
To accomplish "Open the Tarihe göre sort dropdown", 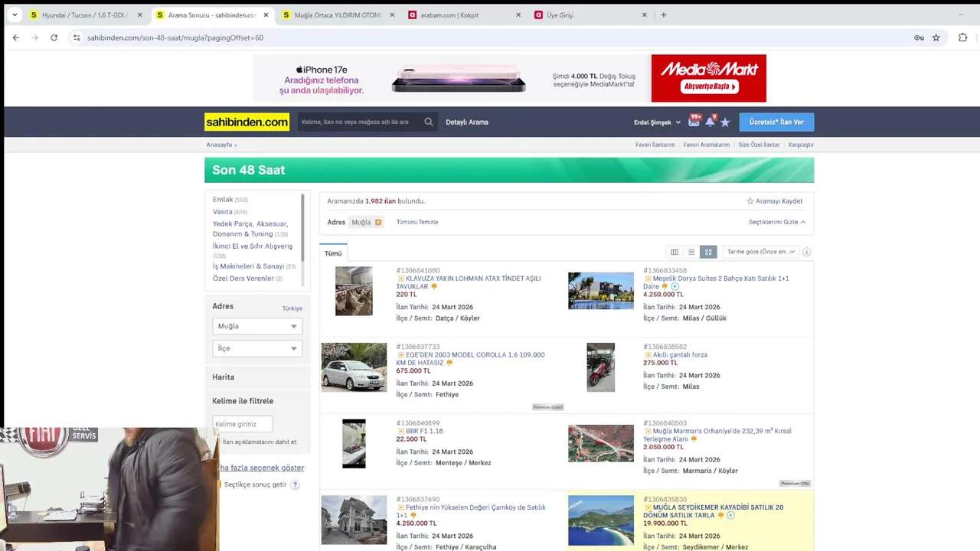I will point(760,252).
